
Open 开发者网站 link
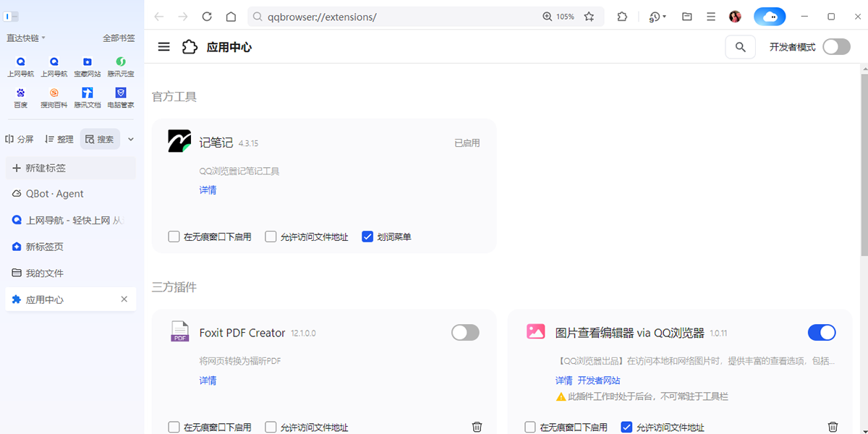point(599,380)
